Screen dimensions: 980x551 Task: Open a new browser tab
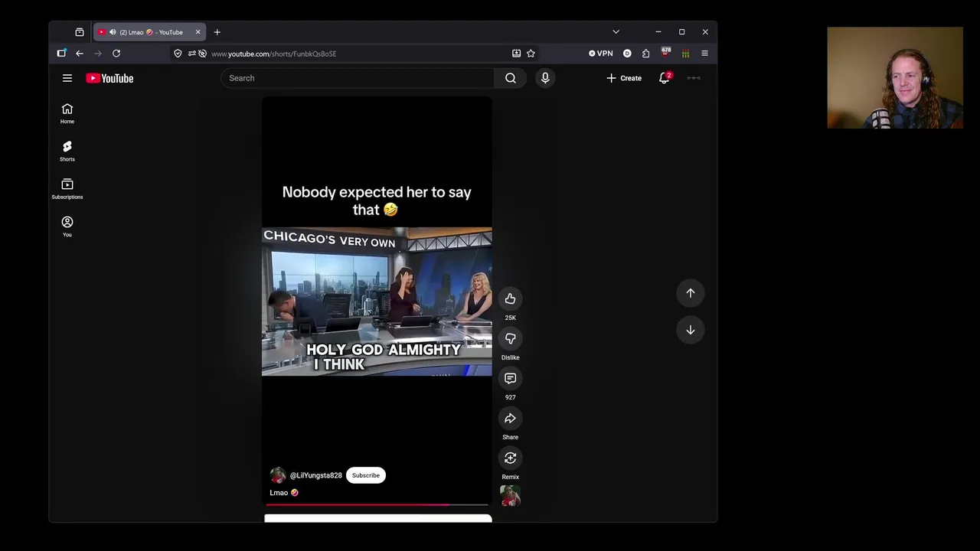(x=217, y=32)
